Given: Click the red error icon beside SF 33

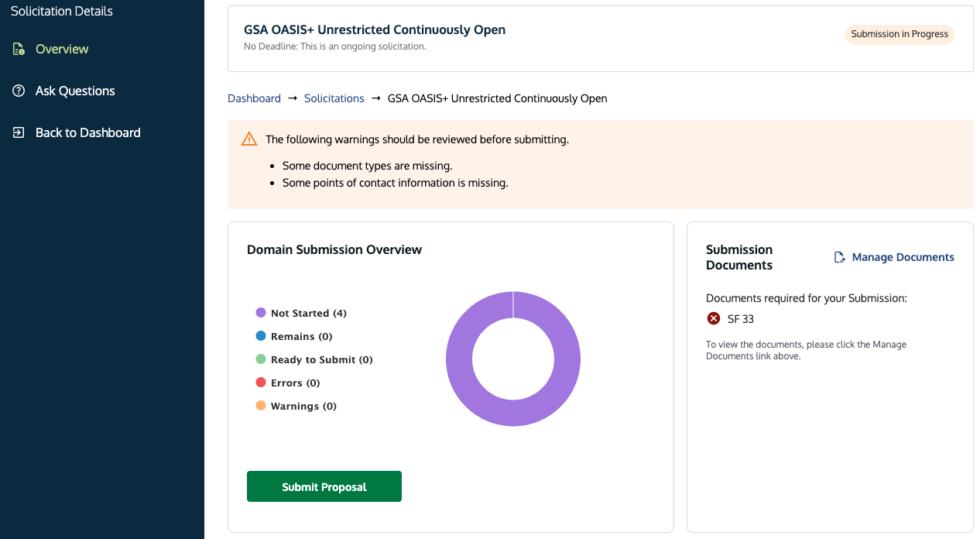Looking at the screenshot, I should pos(713,318).
